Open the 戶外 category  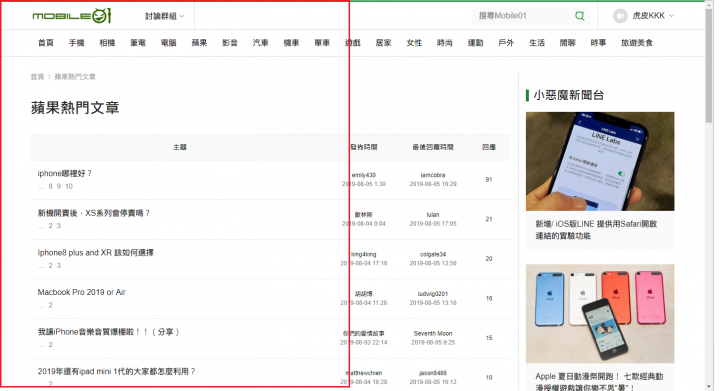[x=506, y=43]
